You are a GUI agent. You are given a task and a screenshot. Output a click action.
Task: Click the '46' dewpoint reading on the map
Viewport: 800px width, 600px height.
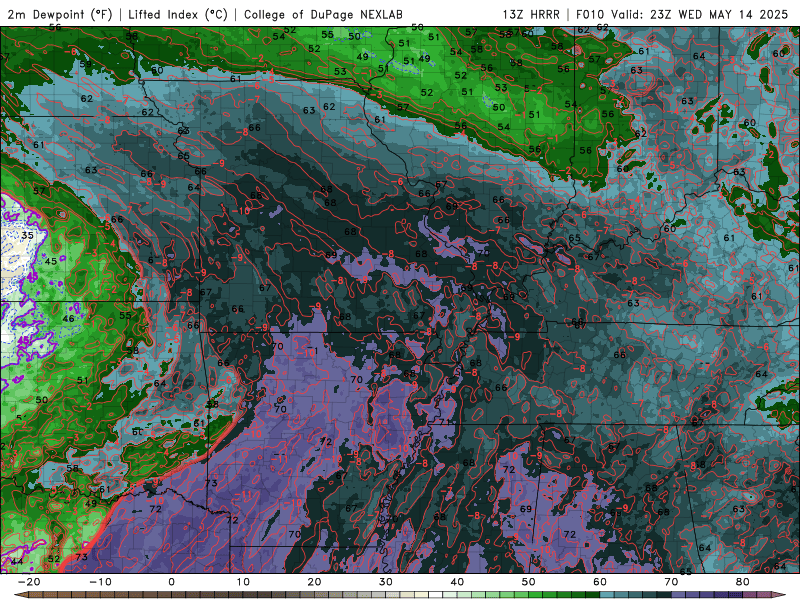coord(68,319)
